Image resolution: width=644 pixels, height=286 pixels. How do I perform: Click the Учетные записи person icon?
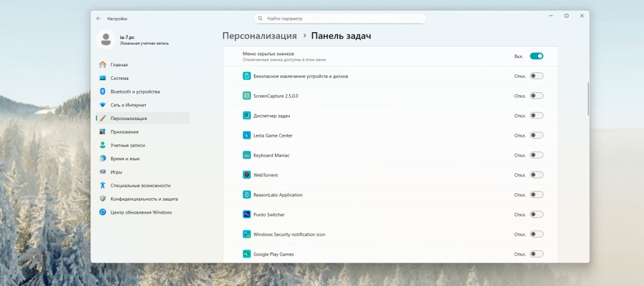[x=103, y=145]
